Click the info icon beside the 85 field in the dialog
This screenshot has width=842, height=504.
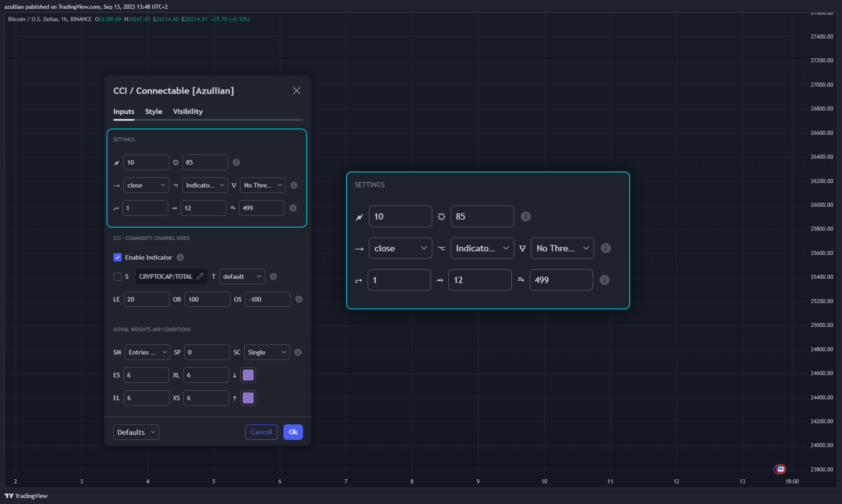pos(236,162)
